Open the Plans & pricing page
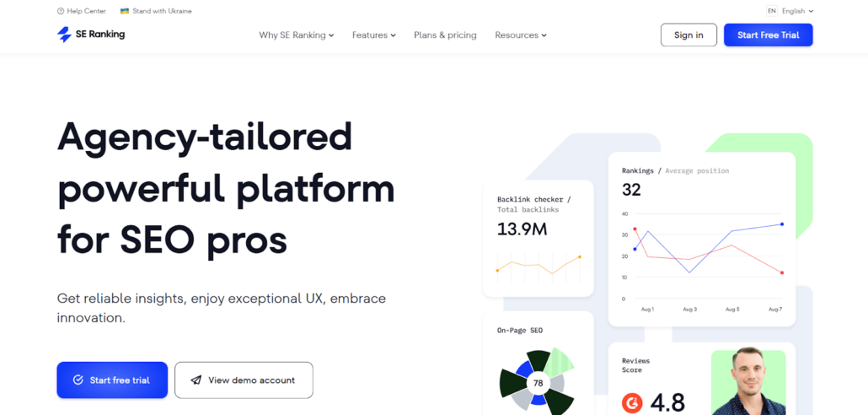 pos(445,35)
